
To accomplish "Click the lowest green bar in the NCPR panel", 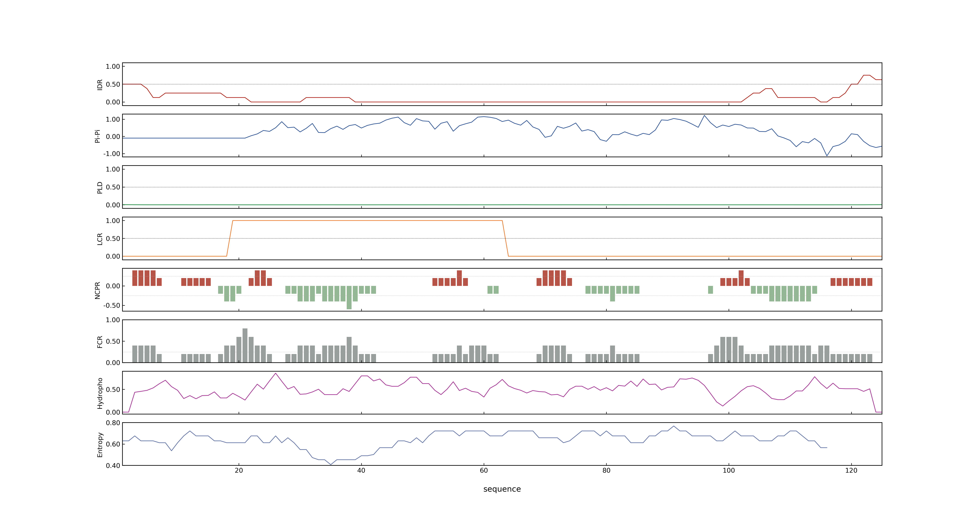I will (349, 298).
